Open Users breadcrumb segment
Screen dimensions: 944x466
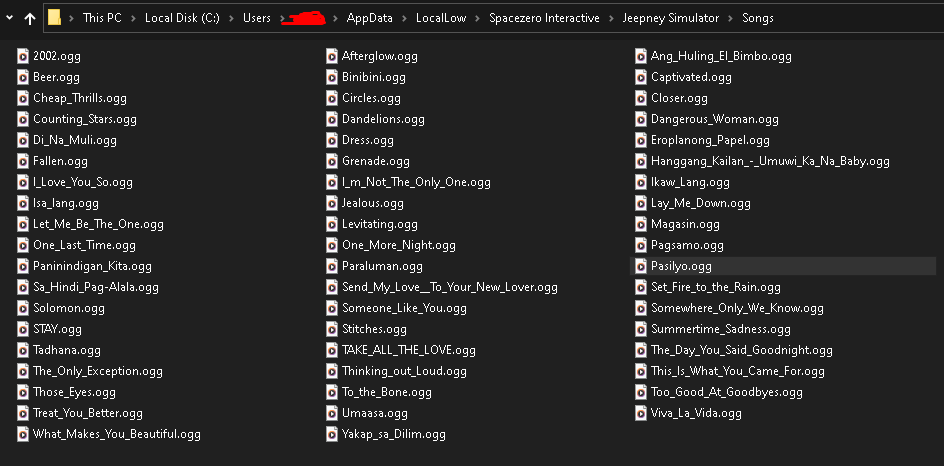coord(257,18)
